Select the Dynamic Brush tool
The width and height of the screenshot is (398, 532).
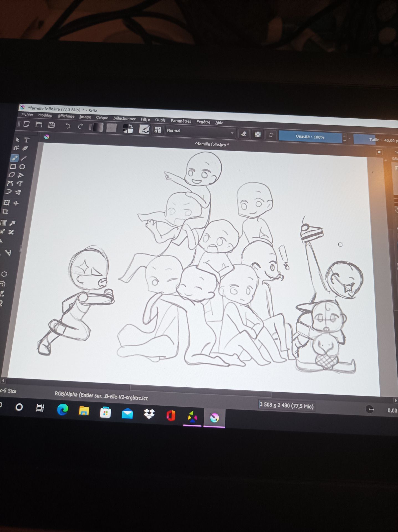point(9,192)
